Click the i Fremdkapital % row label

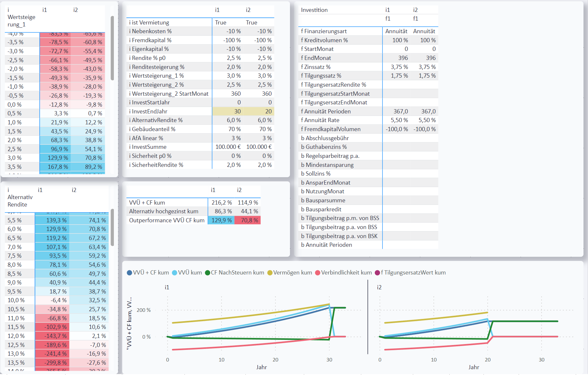point(150,40)
